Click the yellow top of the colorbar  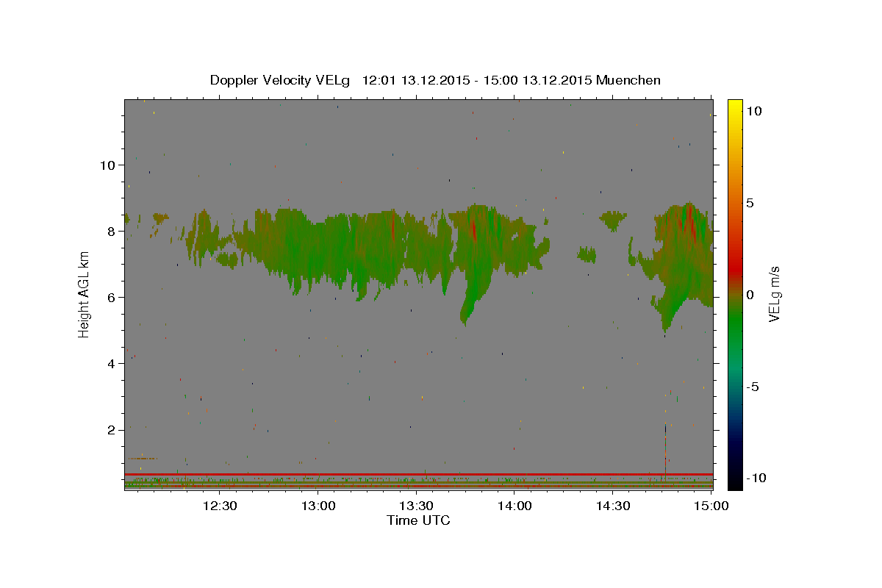coord(735,104)
